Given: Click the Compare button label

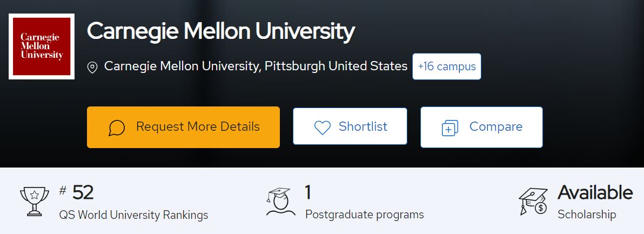Looking at the screenshot, I should tap(496, 126).
